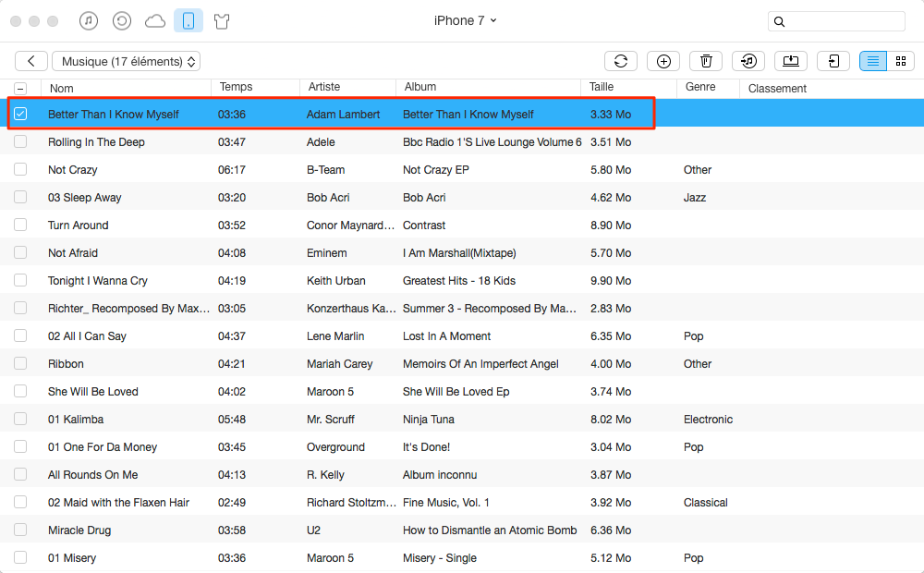Sort by the Temps column header
This screenshot has width=924, height=573.
point(236,87)
